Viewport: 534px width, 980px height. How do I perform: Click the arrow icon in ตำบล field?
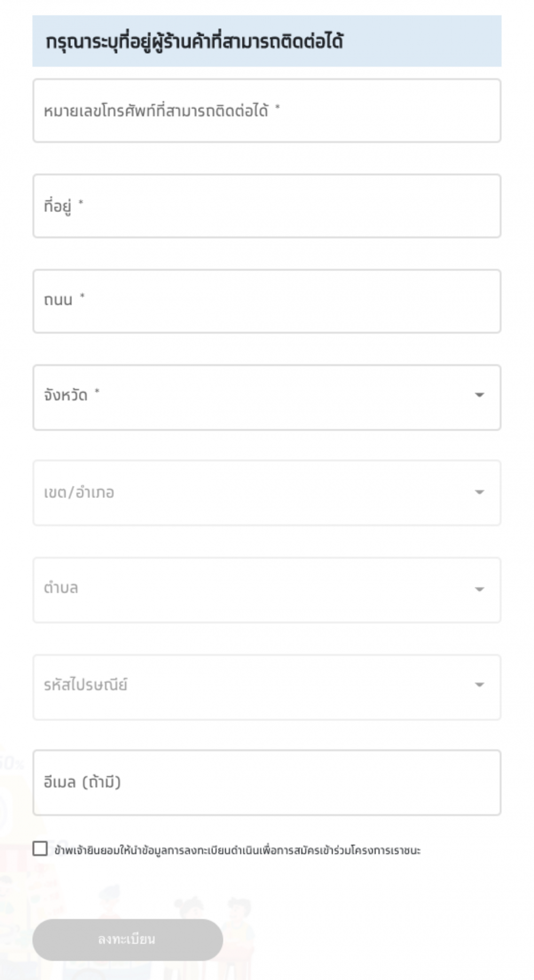click(x=479, y=589)
